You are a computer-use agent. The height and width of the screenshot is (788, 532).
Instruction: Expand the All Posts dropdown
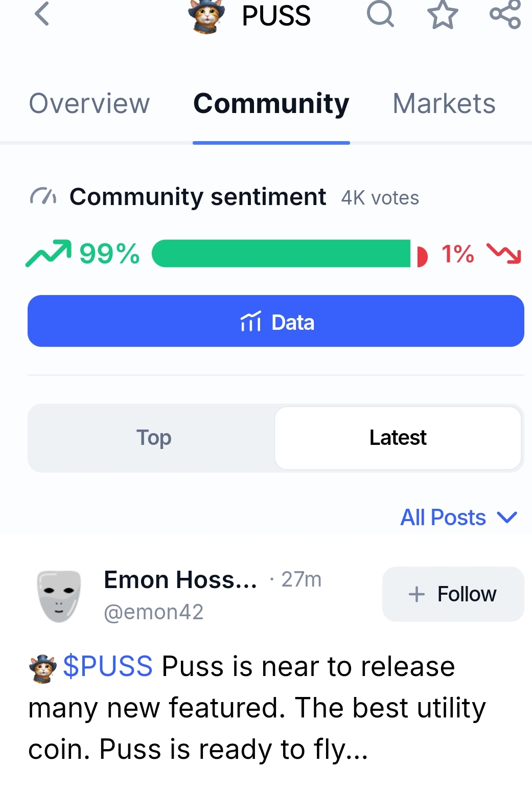(443, 517)
